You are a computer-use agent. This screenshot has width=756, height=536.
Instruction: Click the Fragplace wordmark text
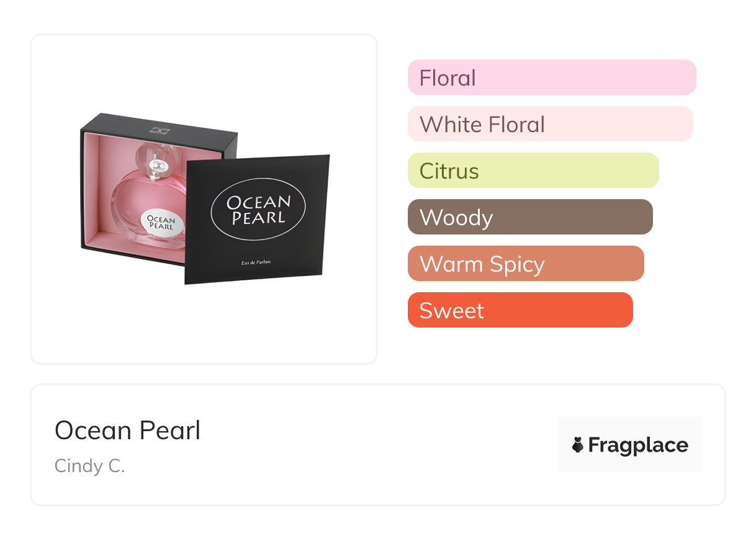point(638,445)
